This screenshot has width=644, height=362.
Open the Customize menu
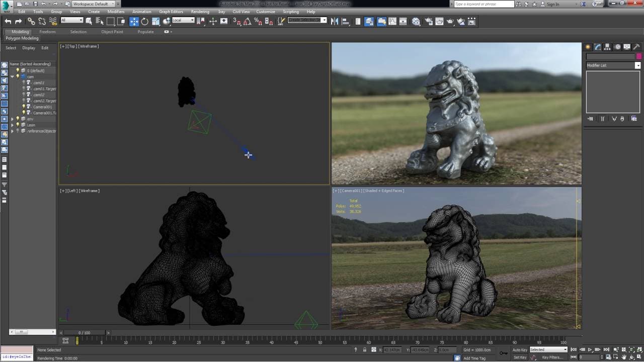266,12
